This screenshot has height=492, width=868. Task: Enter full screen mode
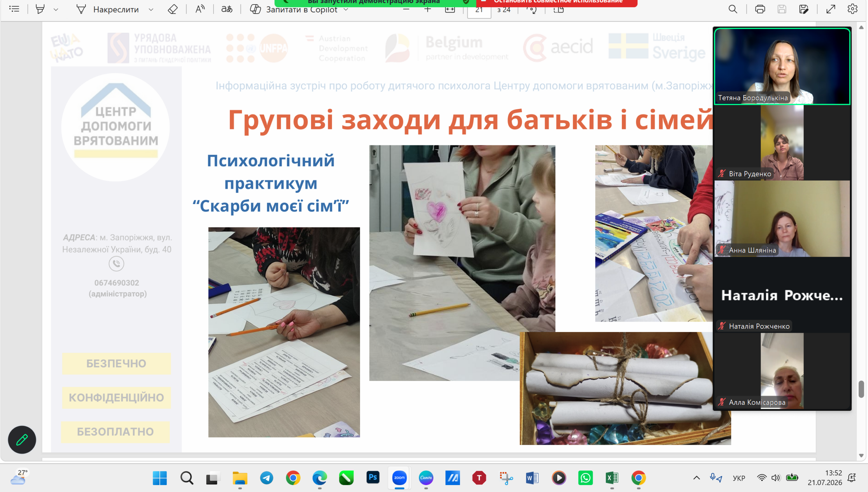(831, 9)
